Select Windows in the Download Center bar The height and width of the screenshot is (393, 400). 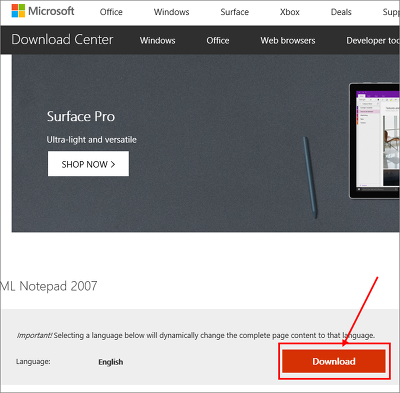coord(157,40)
